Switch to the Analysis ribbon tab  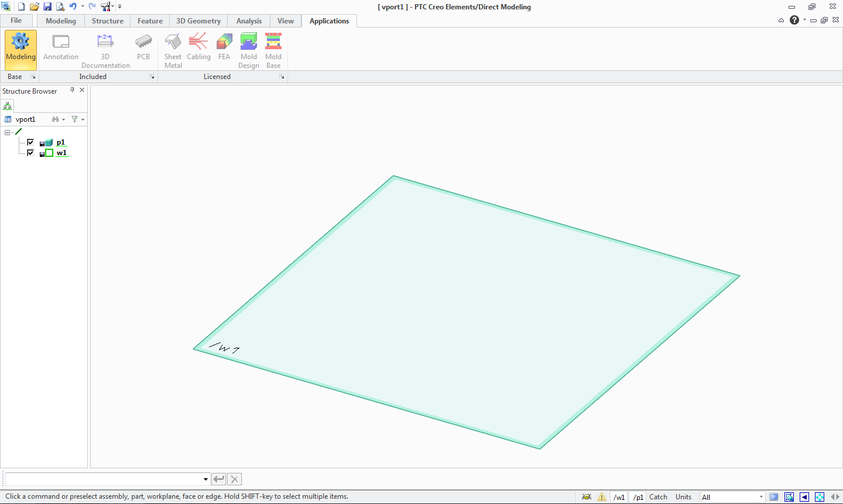(x=249, y=21)
